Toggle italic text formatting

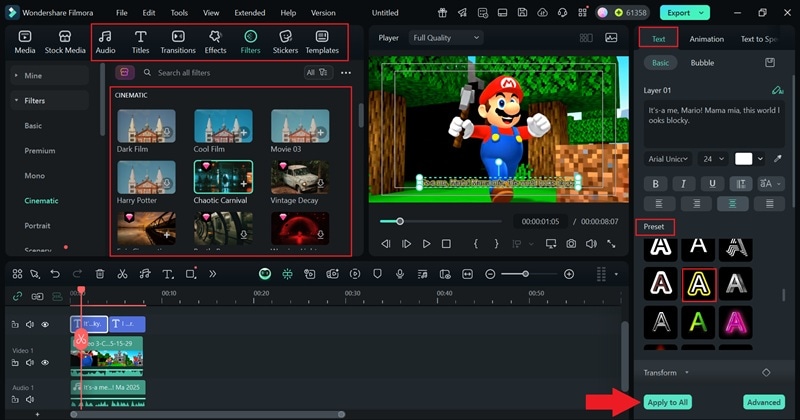point(684,183)
